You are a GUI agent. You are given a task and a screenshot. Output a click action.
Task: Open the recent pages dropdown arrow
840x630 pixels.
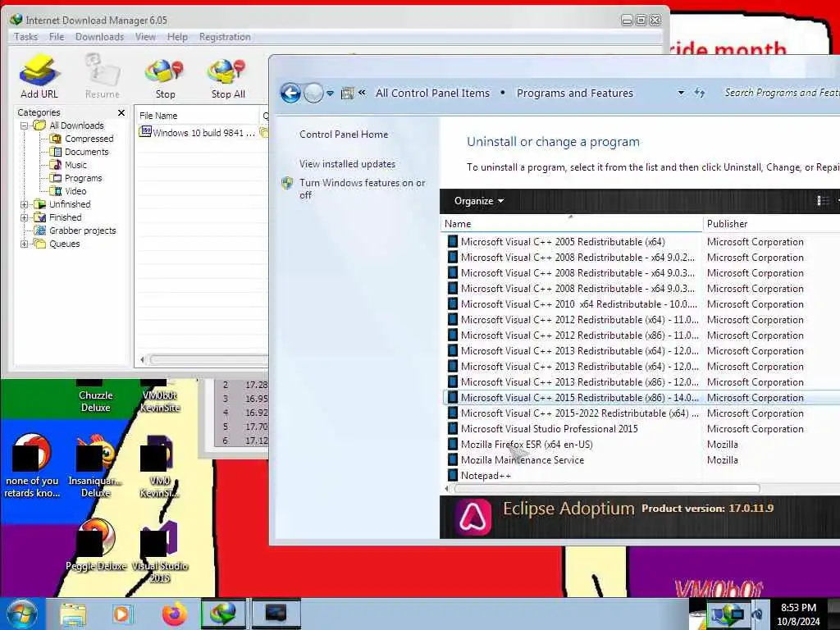point(330,94)
